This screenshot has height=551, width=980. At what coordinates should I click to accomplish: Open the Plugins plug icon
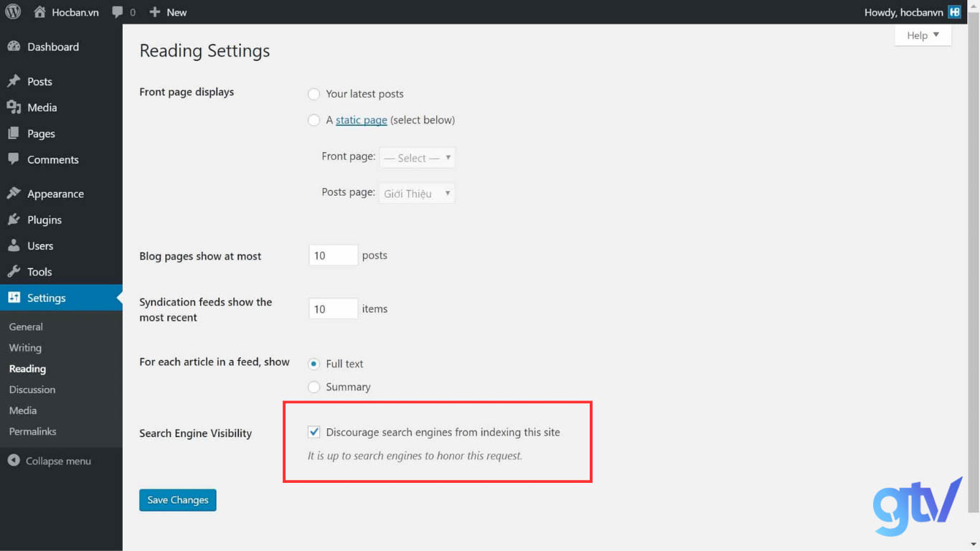[x=13, y=220]
